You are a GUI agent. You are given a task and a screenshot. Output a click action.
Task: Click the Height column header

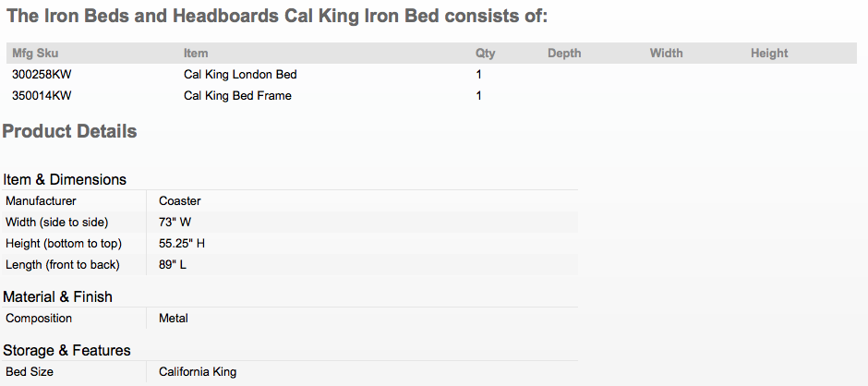point(769,54)
